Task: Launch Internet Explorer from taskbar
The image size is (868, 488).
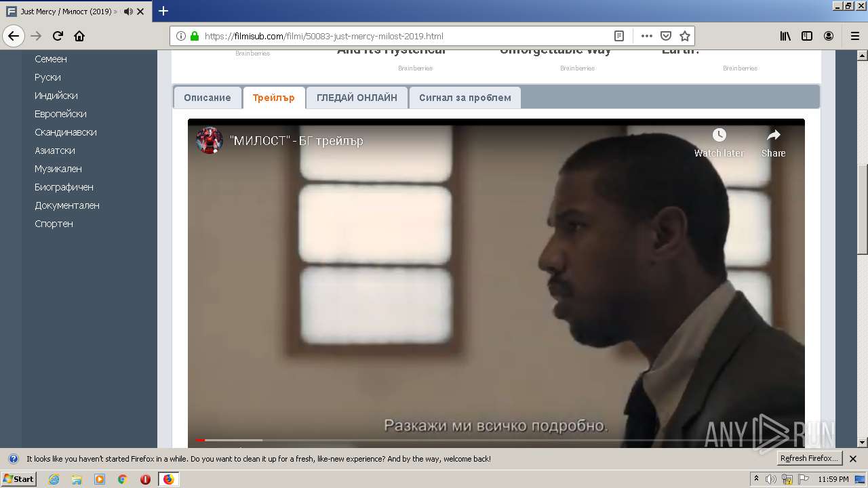Action: [54, 479]
